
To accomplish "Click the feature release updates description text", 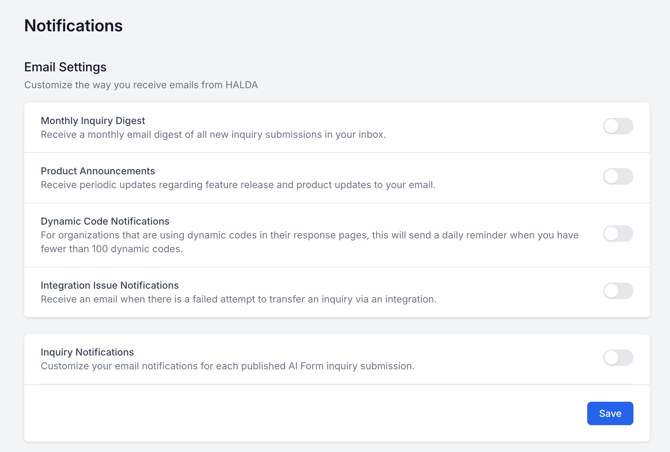I will [238, 185].
